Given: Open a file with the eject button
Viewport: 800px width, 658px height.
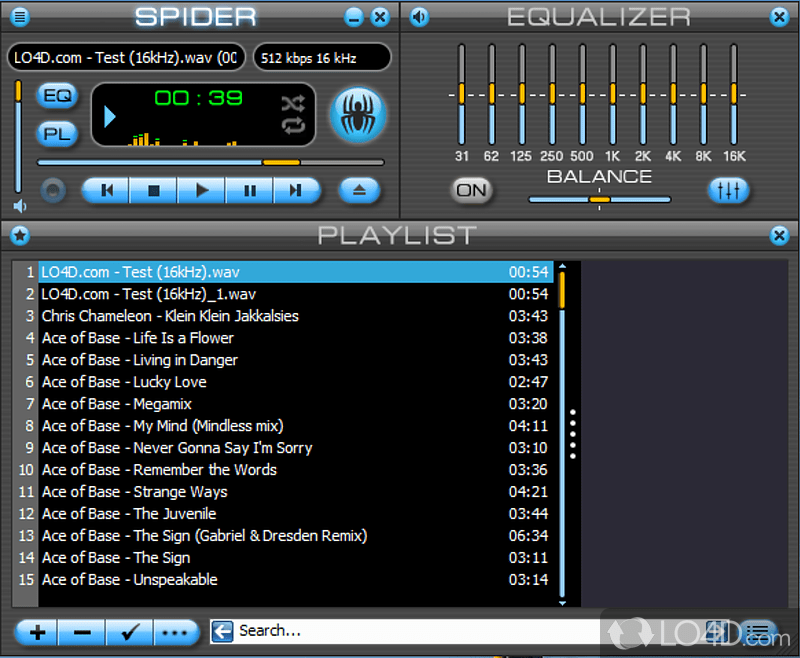Looking at the screenshot, I should [359, 191].
